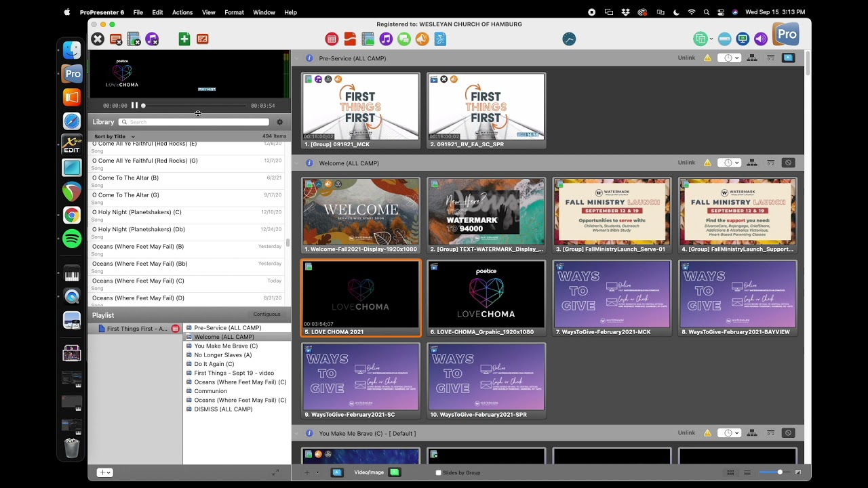Click the Clear Slide icon in toolbar
The width and height of the screenshot is (868, 488).
click(116, 39)
